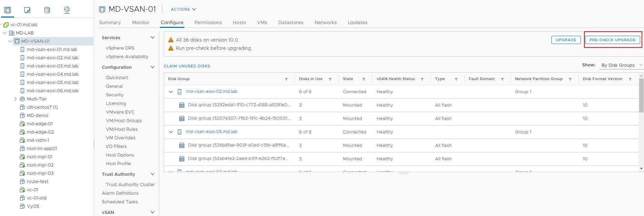Click host icon for md-vsan-esxi-03.md.lab in tree
Image resolution: width=644 pixels, height=216 pixels.
click(22, 66)
